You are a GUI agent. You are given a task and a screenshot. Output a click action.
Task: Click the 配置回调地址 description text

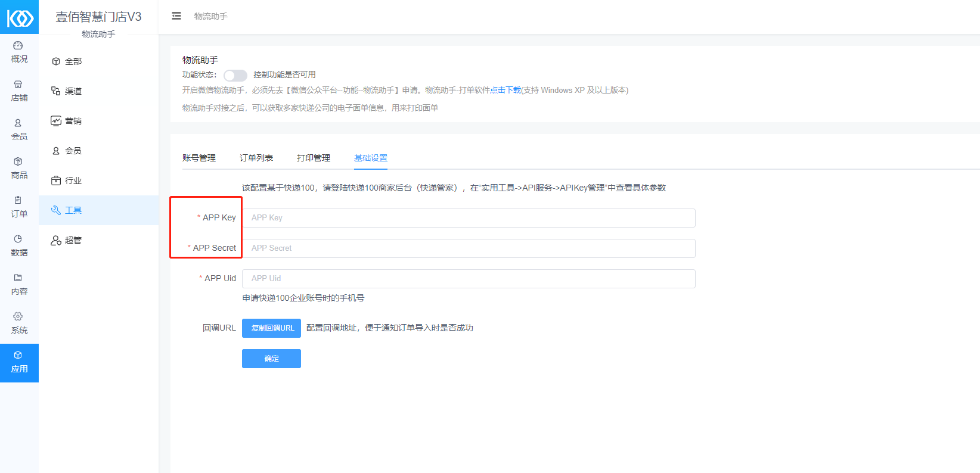click(390, 328)
